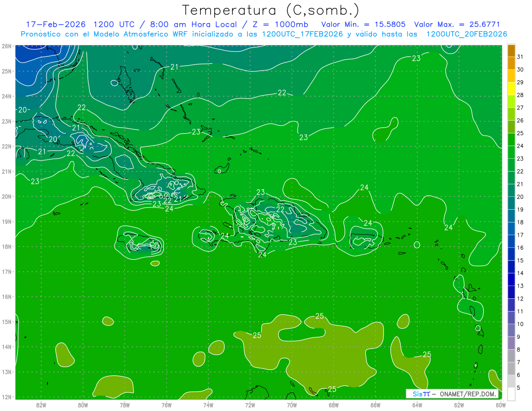The height and width of the screenshot is (411, 532).
Task: Click the "21N" latitude axis label
Action: pyautogui.click(x=6, y=171)
